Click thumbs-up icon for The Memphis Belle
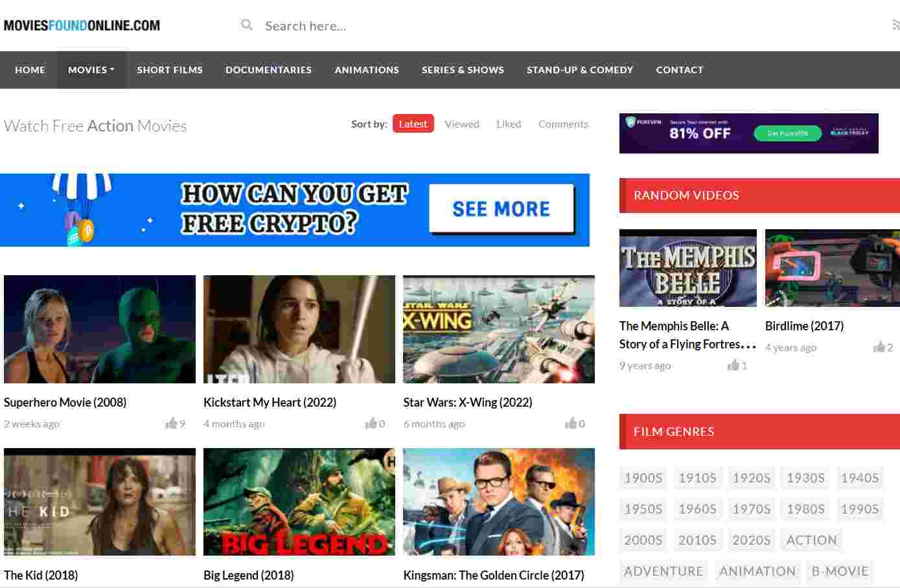This screenshot has width=900, height=588. [x=733, y=365]
